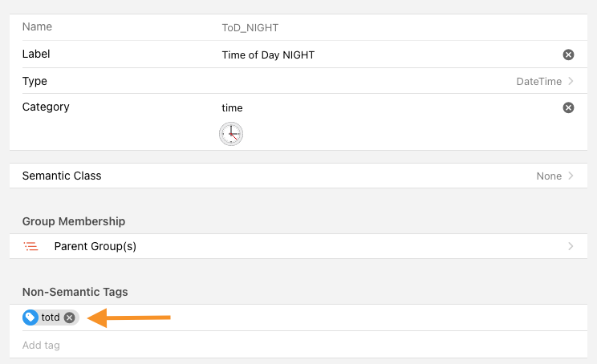597x364 pixels.
Task: Click the Category field containing time
Action: 385,107
